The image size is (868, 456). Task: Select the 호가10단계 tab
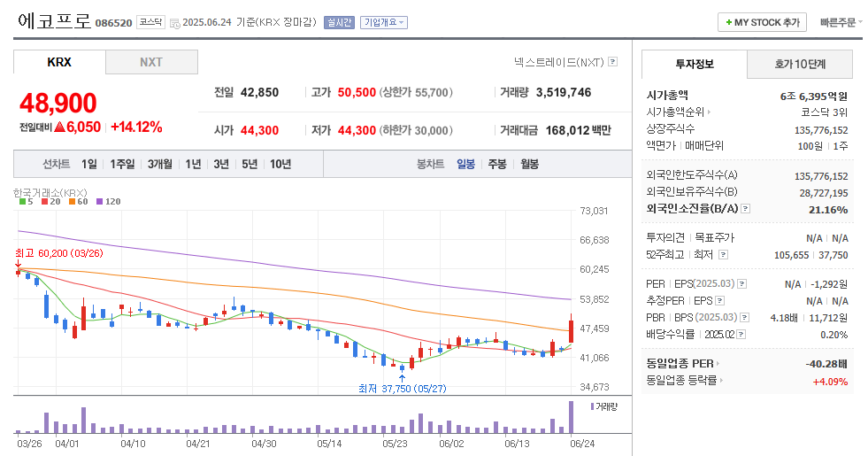click(x=799, y=65)
